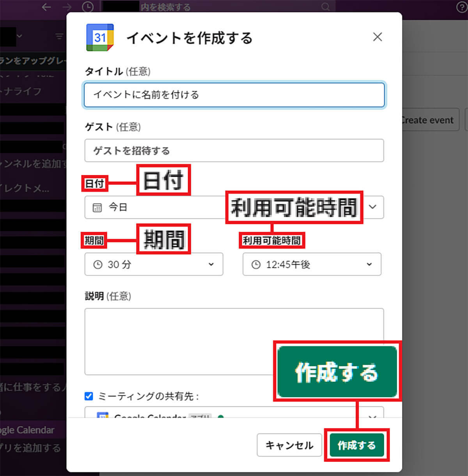Click the 説明 description text area
The width and height of the screenshot is (468, 476).
click(234, 341)
